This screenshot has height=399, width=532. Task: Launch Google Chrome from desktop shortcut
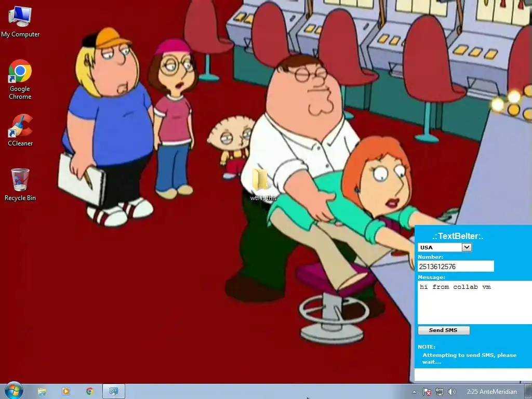(20, 79)
